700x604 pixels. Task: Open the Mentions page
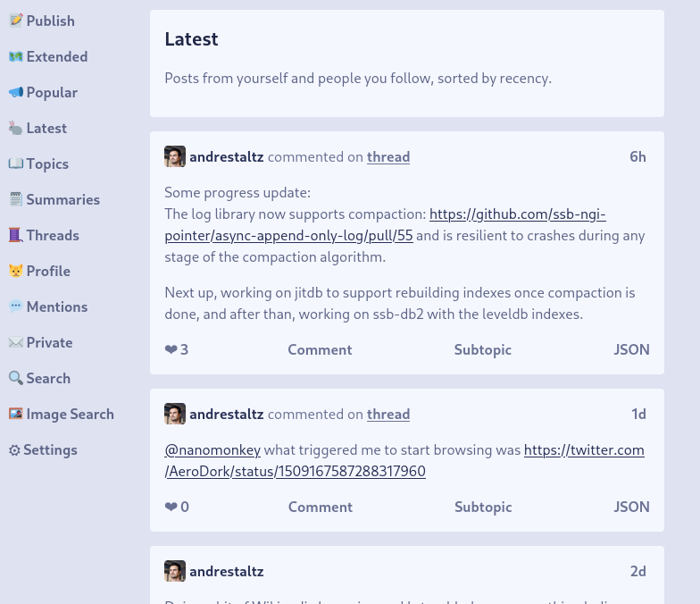pyautogui.click(x=48, y=306)
